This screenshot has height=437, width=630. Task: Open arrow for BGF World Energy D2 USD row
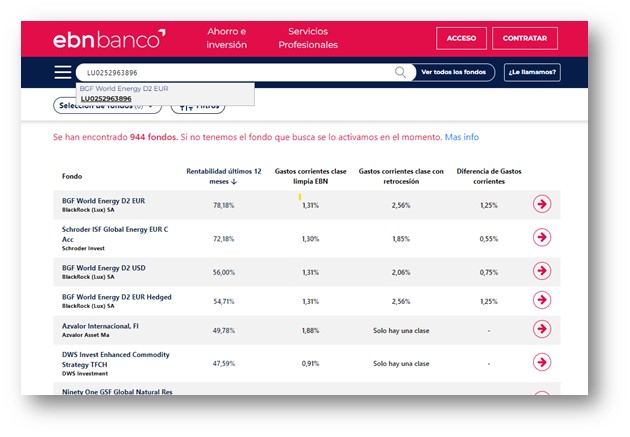tap(542, 271)
